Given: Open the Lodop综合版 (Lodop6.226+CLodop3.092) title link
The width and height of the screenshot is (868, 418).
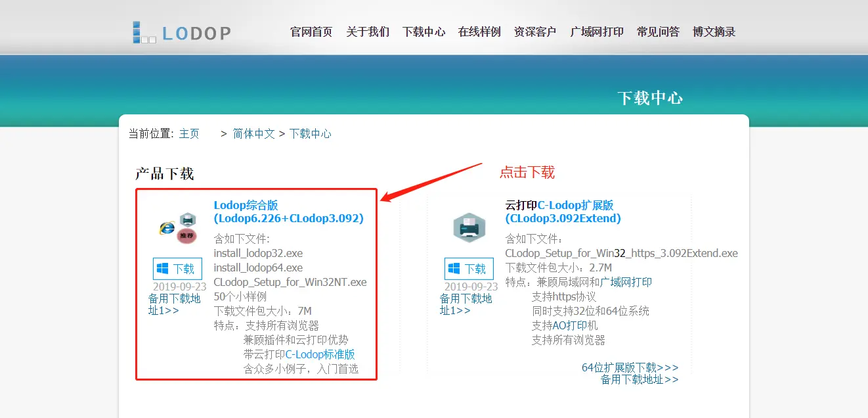Looking at the screenshot, I should point(288,212).
